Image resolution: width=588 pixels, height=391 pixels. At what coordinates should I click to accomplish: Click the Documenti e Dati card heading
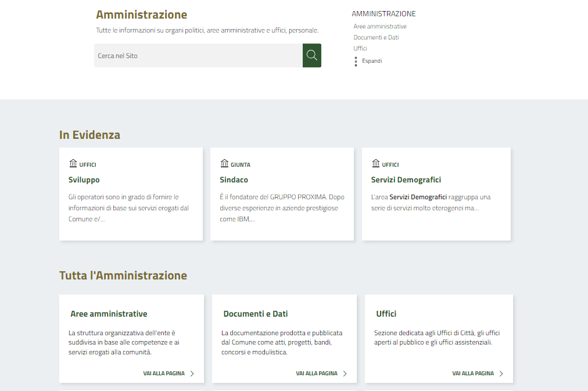pyautogui.click(x=256, y=314)
